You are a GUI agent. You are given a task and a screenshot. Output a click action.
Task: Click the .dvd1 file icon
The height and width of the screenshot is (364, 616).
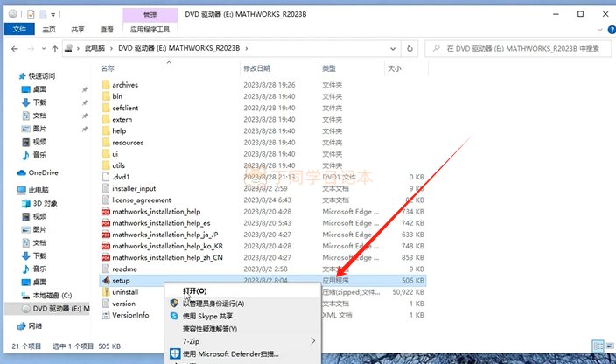pos(106,177)
